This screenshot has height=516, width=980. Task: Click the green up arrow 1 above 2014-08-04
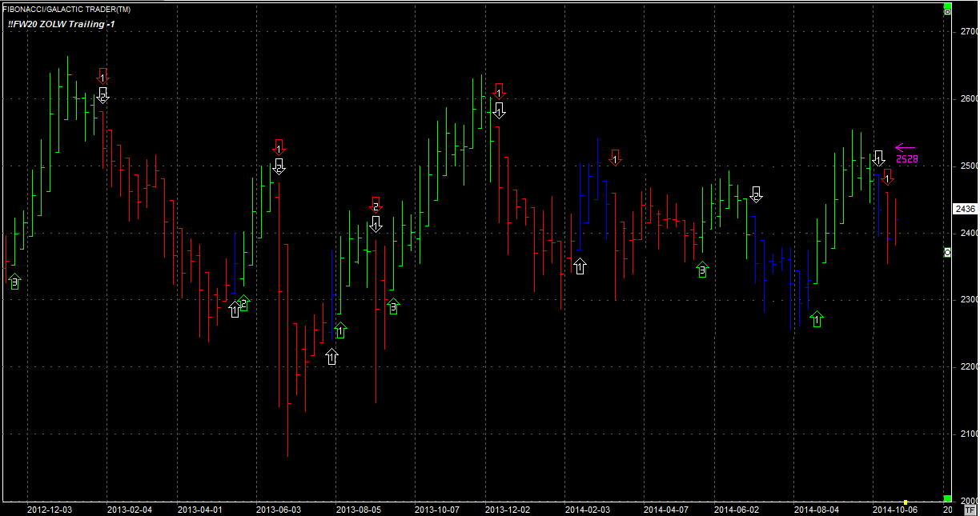[x=817, y=319]
